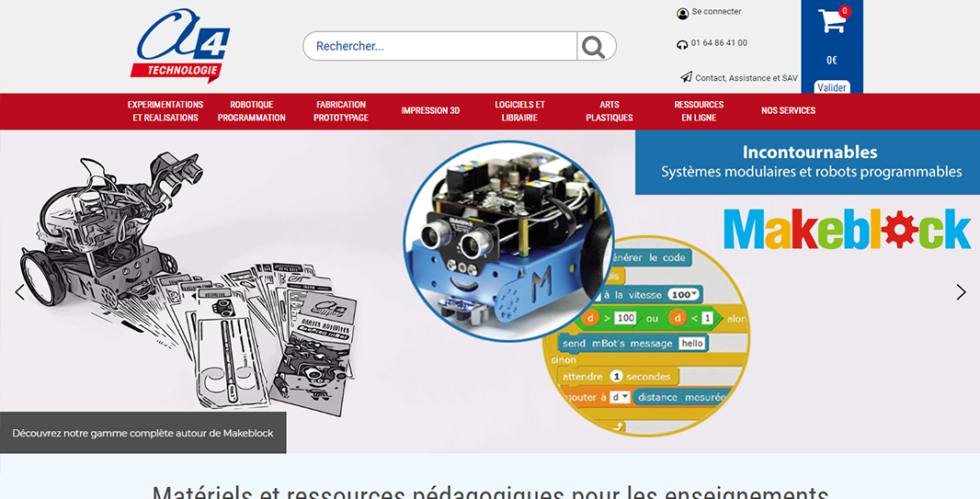Click the headset phone icon
Screen dimensions: 980x499
coord(682,44)
